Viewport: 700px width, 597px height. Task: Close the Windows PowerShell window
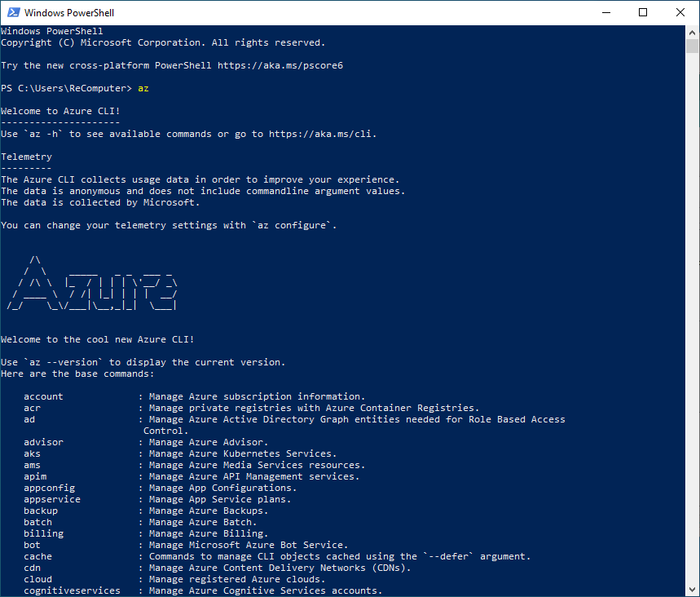click(x=680, y=12)
